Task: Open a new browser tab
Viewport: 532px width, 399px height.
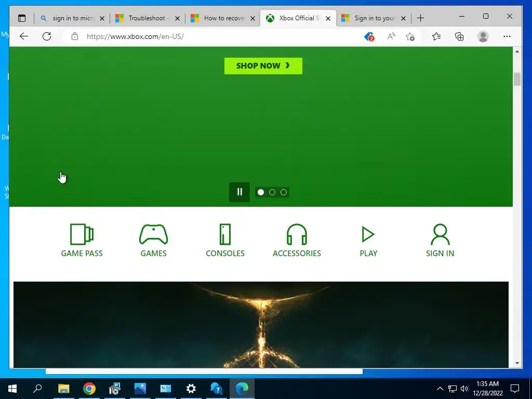Action: click(420, 18)
